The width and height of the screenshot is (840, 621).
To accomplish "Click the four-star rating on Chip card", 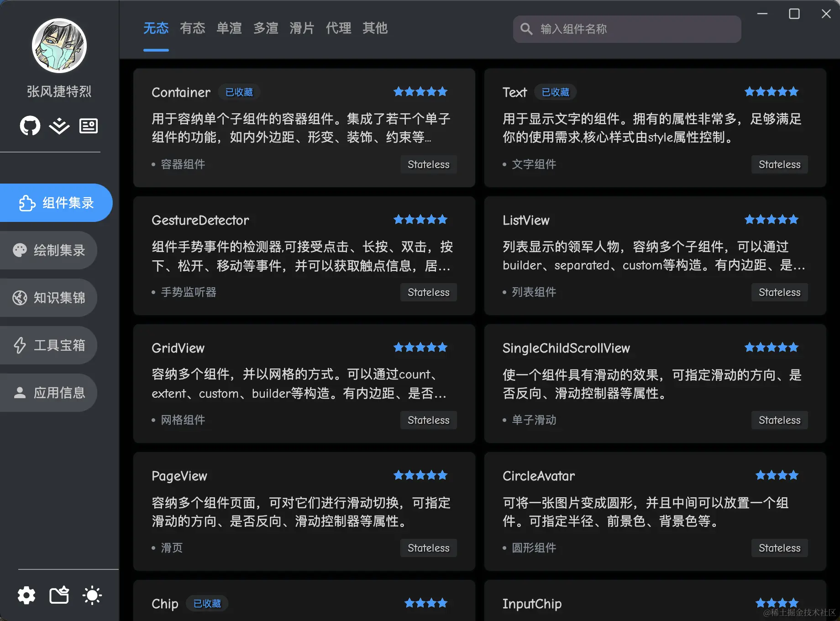I will coord(426,603).
